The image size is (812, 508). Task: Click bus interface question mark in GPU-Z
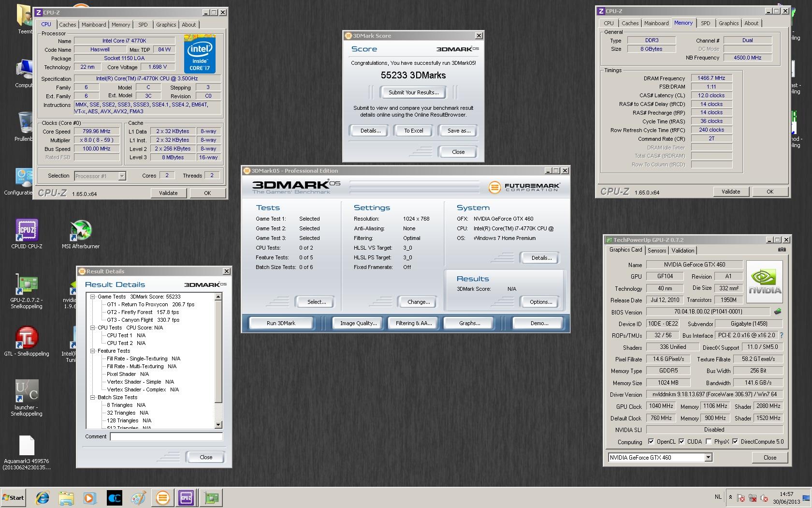click(x=781, y=335)
